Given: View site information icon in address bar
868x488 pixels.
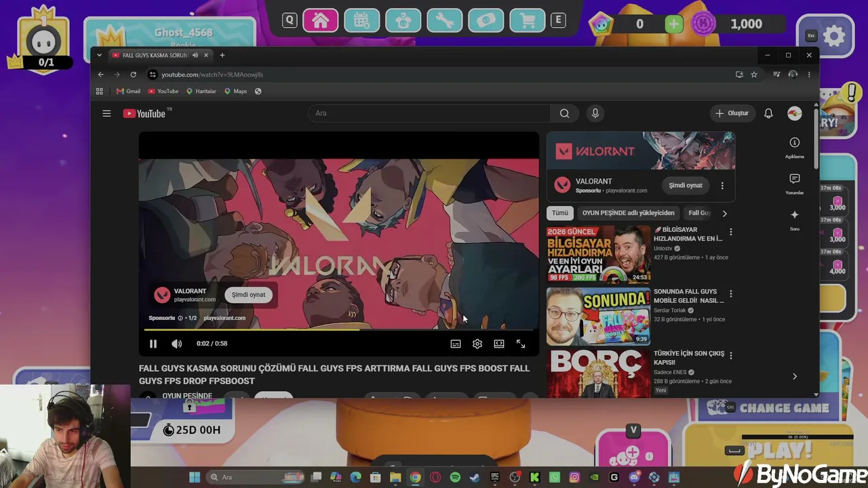Looking at the screenshot, I should (x=153, y=75).
